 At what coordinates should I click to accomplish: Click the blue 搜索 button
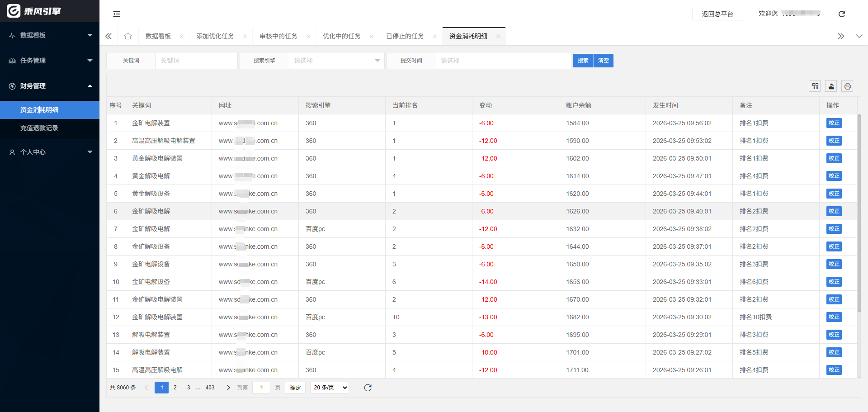click(x=583, y=61)
